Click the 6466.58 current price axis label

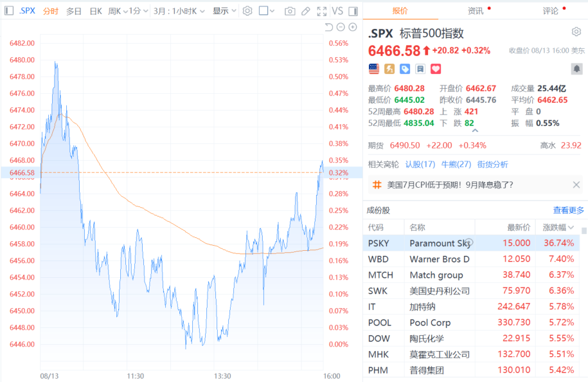coord(22,172)
